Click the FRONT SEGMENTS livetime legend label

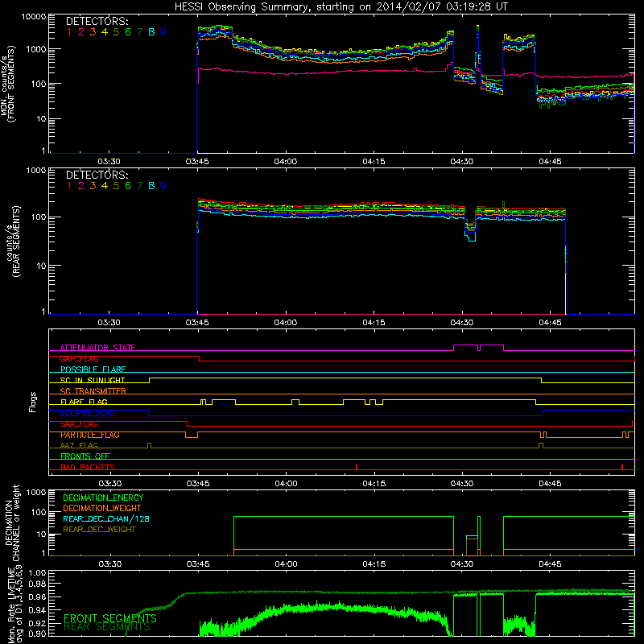click(x=110, y=618)
